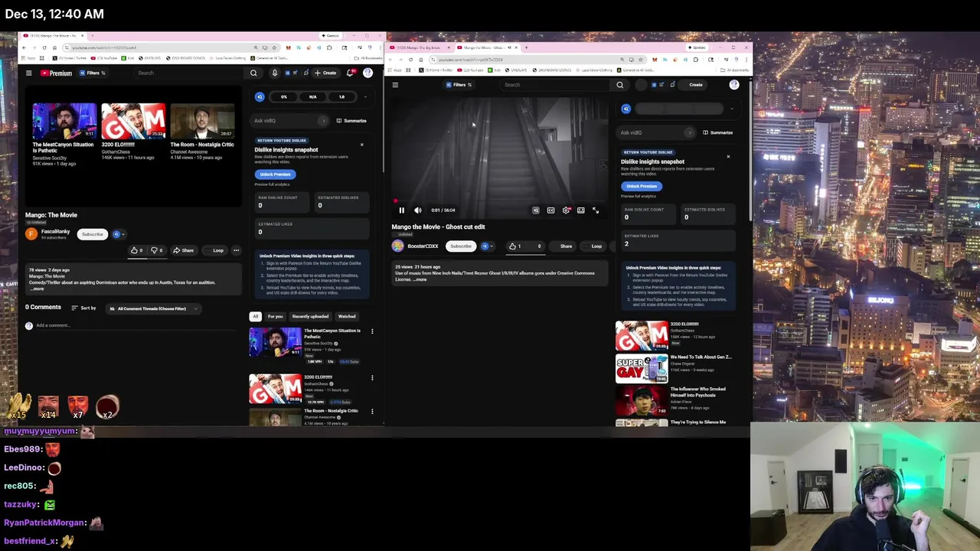Viewport: 980px width, 551px height.
Task: Enter fullscreen on Ghost cut edit video
Action: pos(596,210)
